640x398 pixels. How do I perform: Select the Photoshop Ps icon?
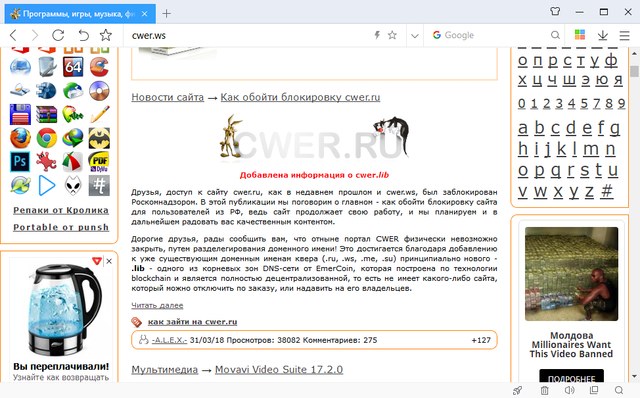20,162
